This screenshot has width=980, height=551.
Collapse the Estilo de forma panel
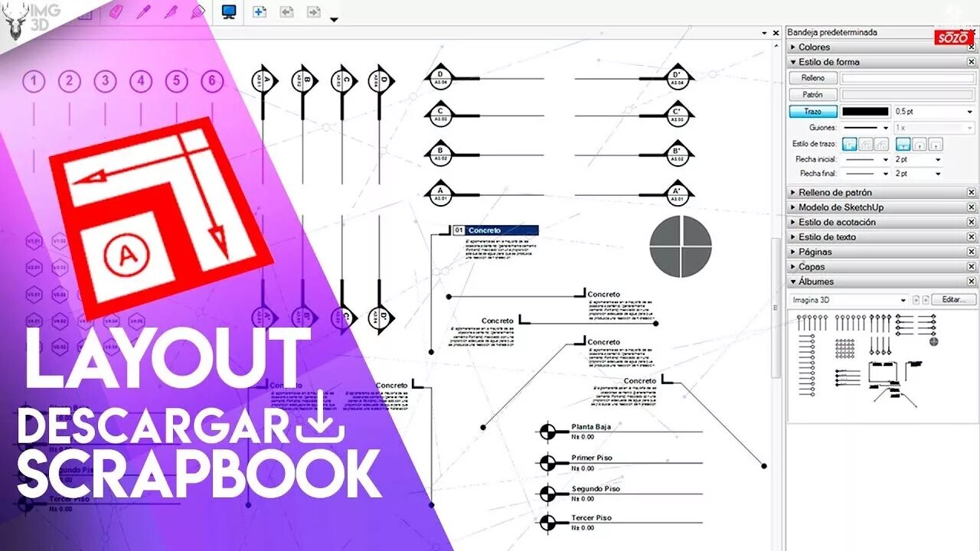793,62
